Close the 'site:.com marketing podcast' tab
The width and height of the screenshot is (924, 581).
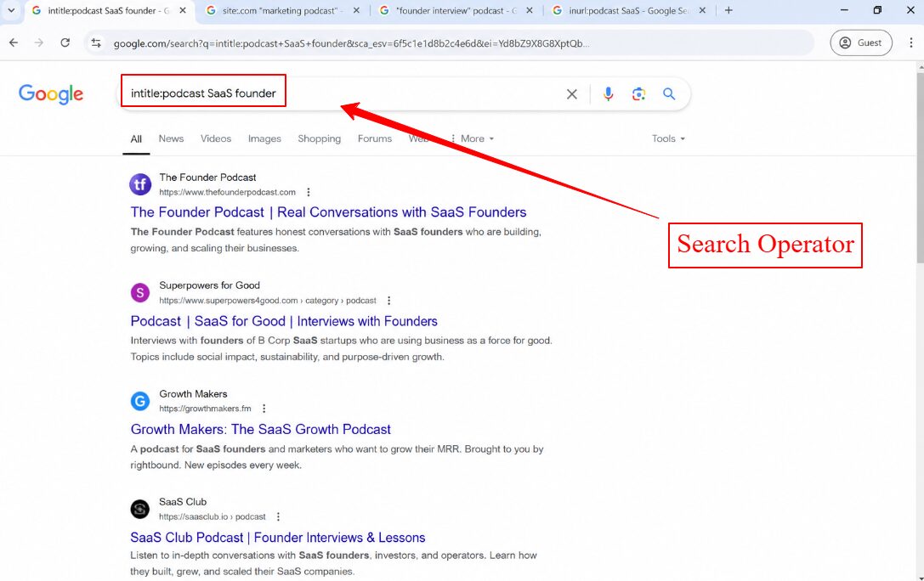pyautogui.click(x=356, y=10)
